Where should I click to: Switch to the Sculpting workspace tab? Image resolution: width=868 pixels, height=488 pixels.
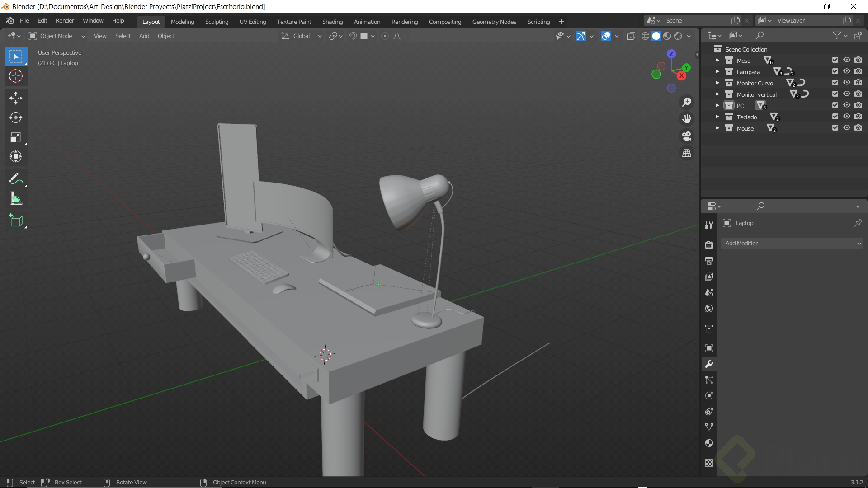coord(217,22)
